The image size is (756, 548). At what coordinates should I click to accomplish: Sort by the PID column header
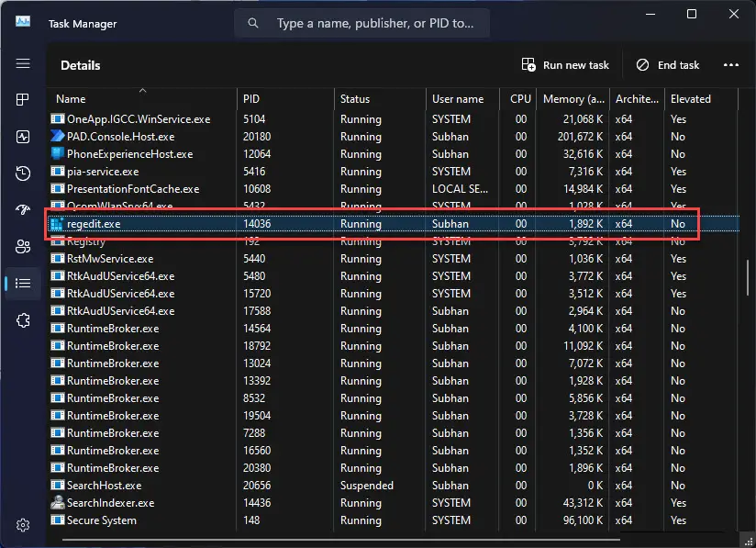tap(285, 99)
